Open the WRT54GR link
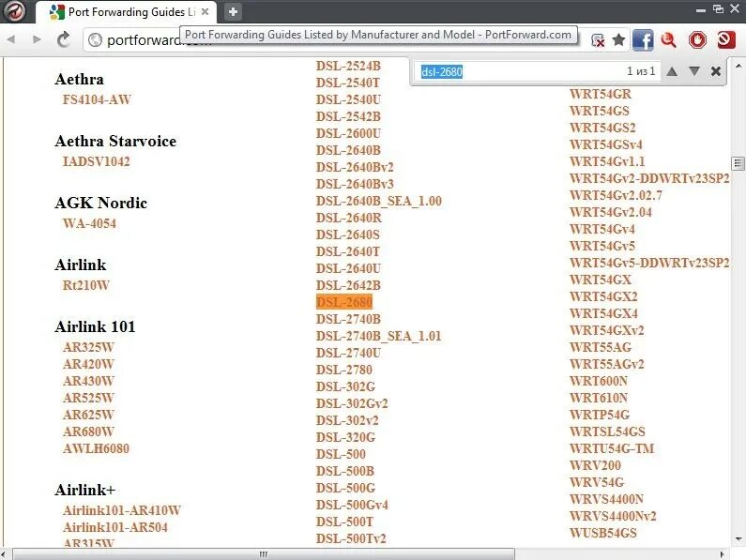The image size is (746, 560). [x=601, y=94]
